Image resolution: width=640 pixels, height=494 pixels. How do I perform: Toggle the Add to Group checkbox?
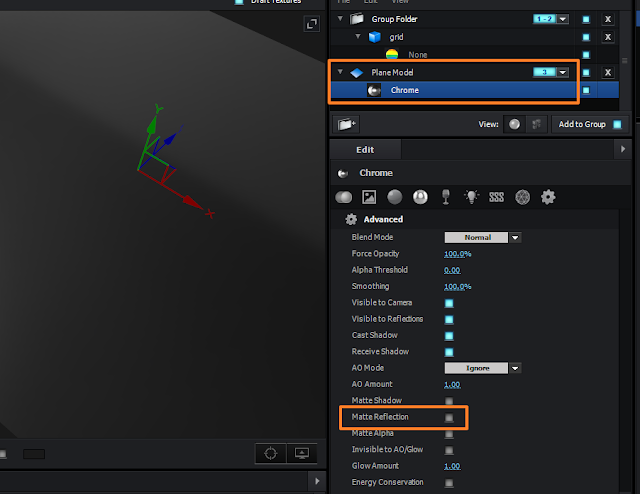pyautogui.click(x=617, y=125)
